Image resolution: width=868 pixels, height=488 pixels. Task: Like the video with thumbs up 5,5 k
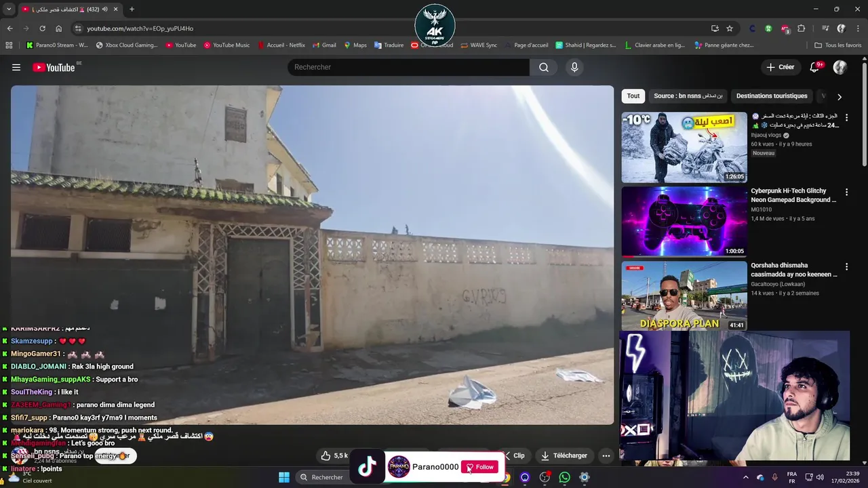click(x=334, y=455)
